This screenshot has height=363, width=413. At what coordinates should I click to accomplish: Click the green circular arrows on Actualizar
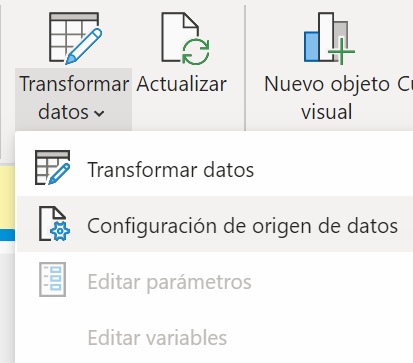(196, 51)
